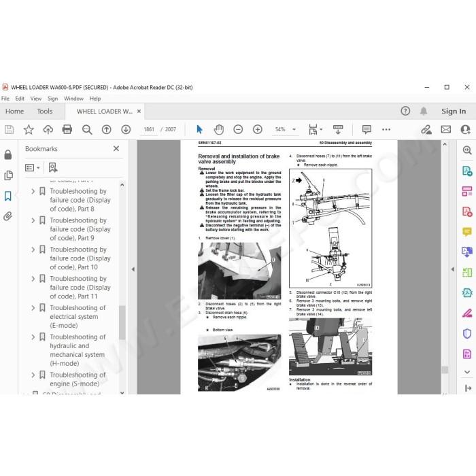Open the Protect shield tool
The image size is (476, 476).
pos(467,334)
